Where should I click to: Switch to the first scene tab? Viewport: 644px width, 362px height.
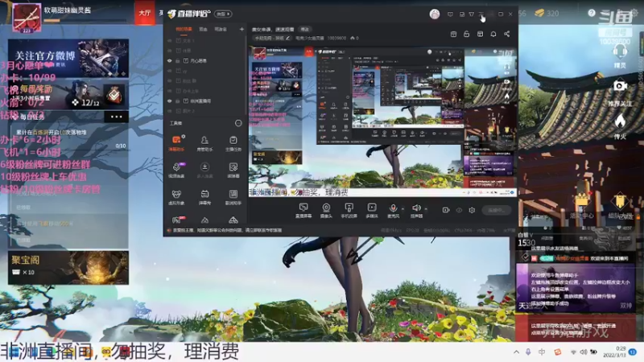click(184, 29)
